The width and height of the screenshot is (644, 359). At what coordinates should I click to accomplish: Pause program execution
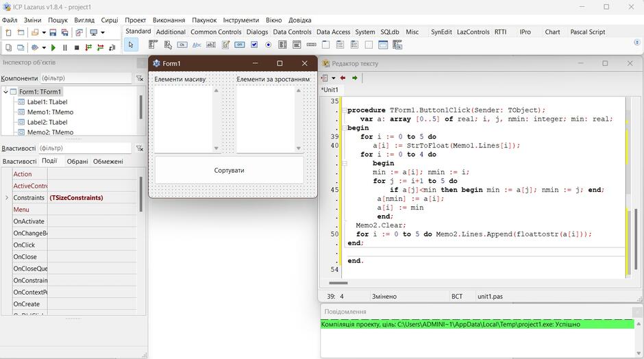tap(65, 48)
